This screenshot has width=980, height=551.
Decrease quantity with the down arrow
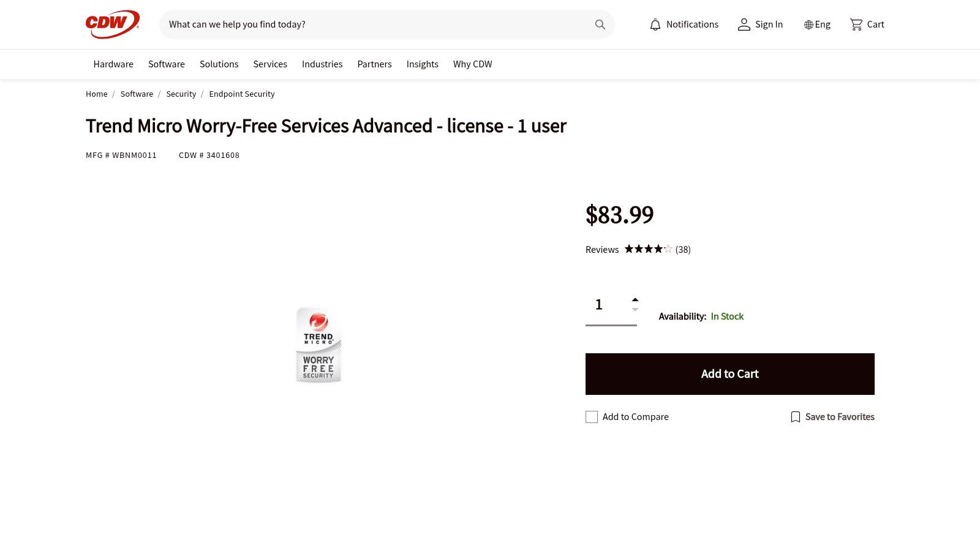(635, 310)
